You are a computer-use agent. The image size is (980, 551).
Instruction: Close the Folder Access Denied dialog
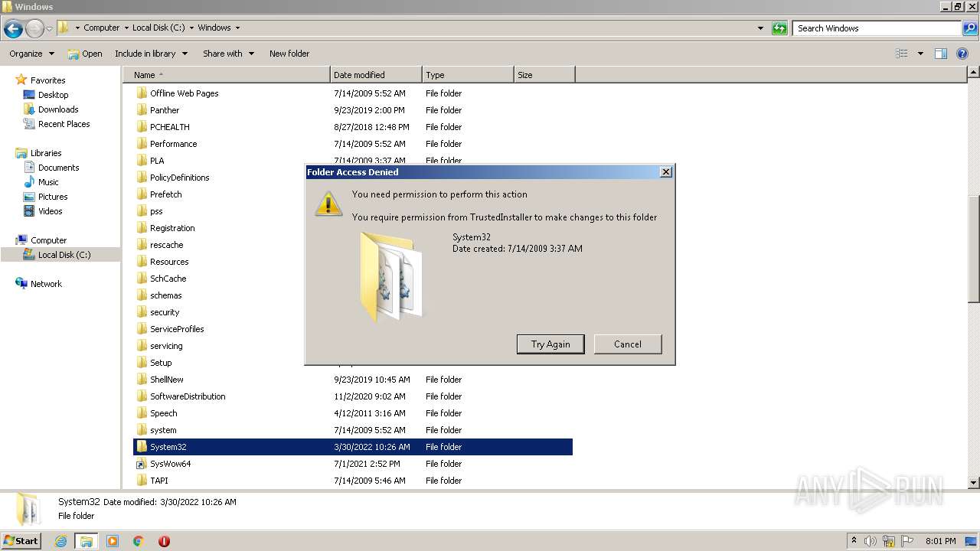666,172
